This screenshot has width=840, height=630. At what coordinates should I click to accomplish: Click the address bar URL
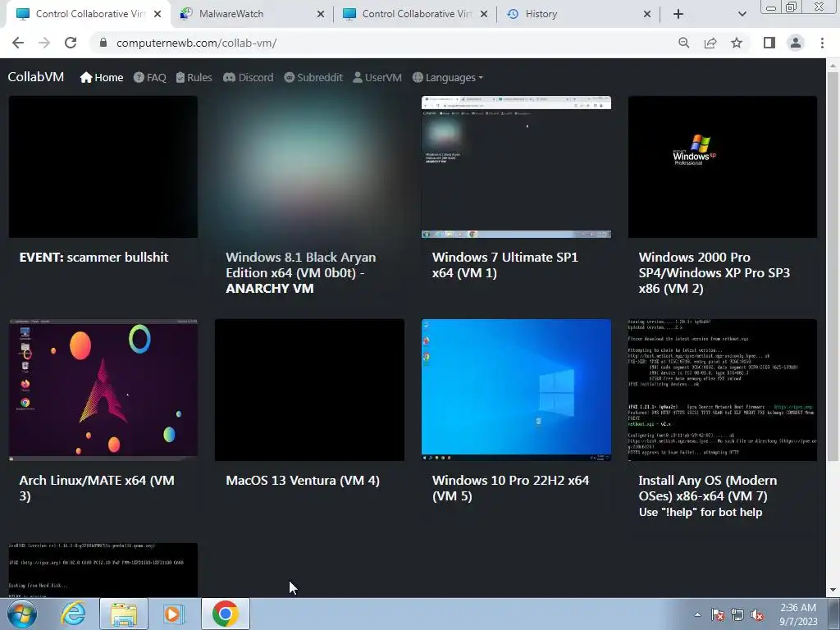(196, 43)
